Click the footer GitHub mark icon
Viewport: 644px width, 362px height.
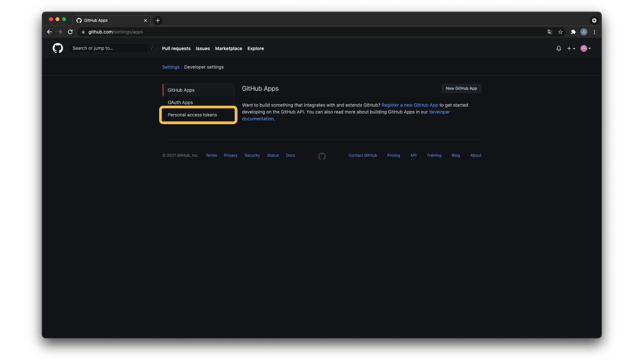click(x=322, y=156)
